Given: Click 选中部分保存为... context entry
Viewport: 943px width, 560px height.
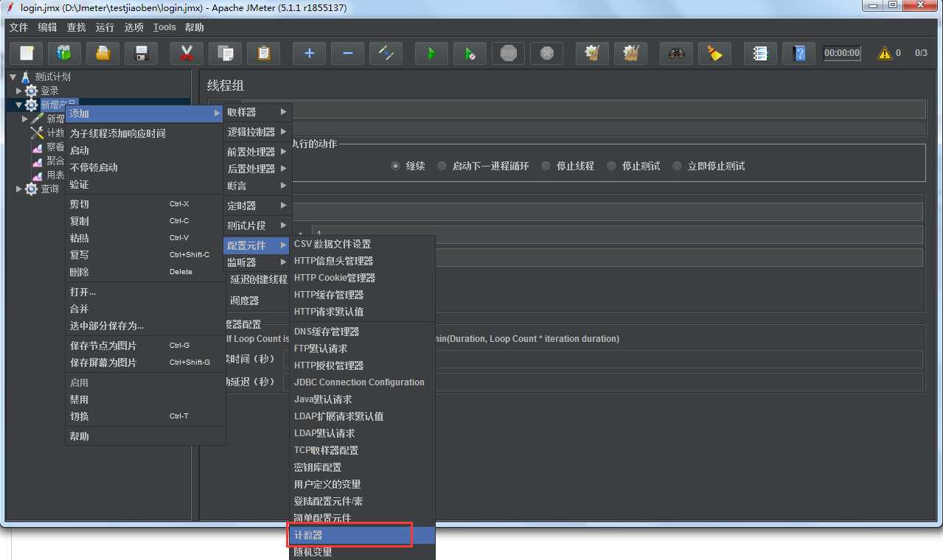Looking at the screenshot, I should point(145,326).
